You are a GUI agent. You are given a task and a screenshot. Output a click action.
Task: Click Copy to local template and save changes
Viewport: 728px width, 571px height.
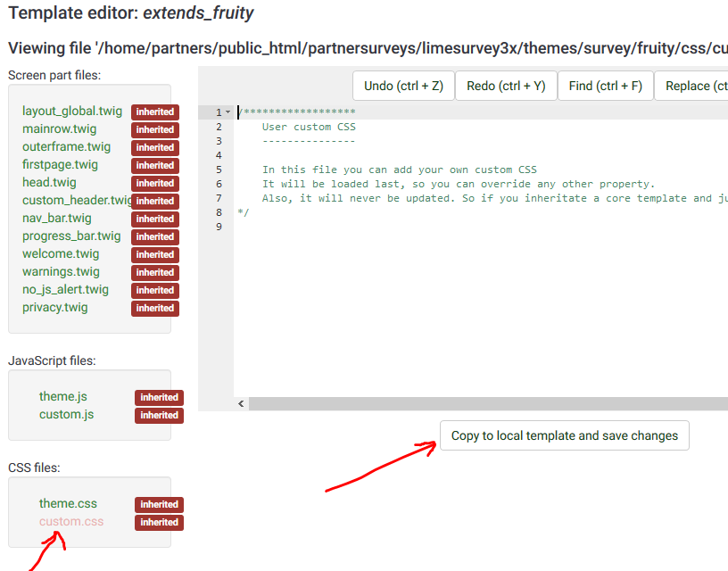tap(564, 435)
